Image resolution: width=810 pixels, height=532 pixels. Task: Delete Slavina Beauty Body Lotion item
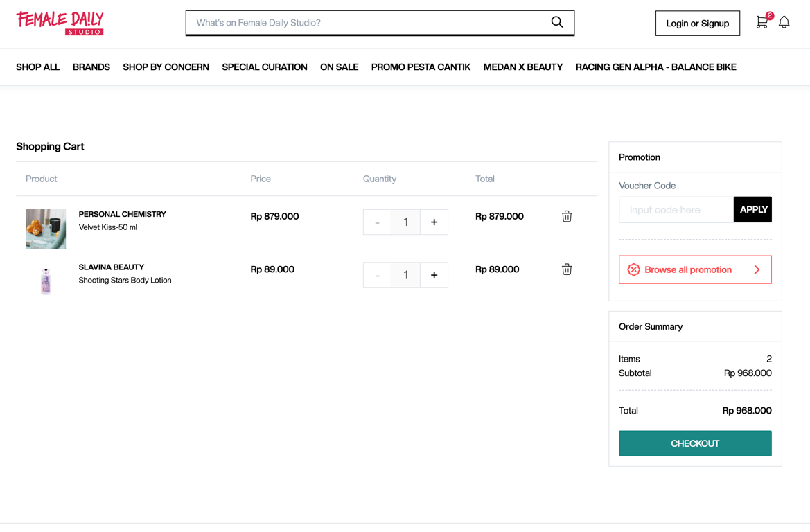point(567,269)
